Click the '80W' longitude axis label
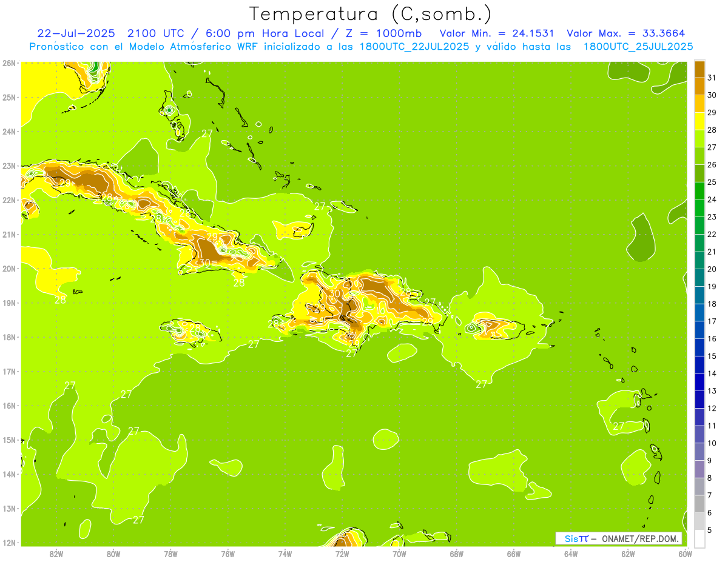 pos(113,554)
